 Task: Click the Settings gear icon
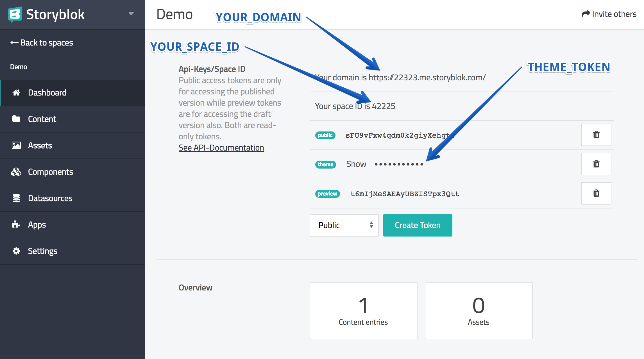[16, 251]
